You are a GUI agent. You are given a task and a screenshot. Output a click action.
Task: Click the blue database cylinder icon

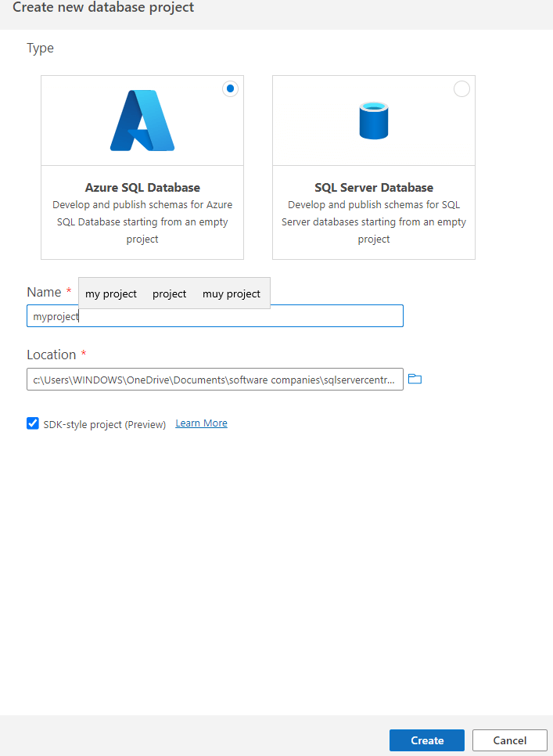coord(374,121)
